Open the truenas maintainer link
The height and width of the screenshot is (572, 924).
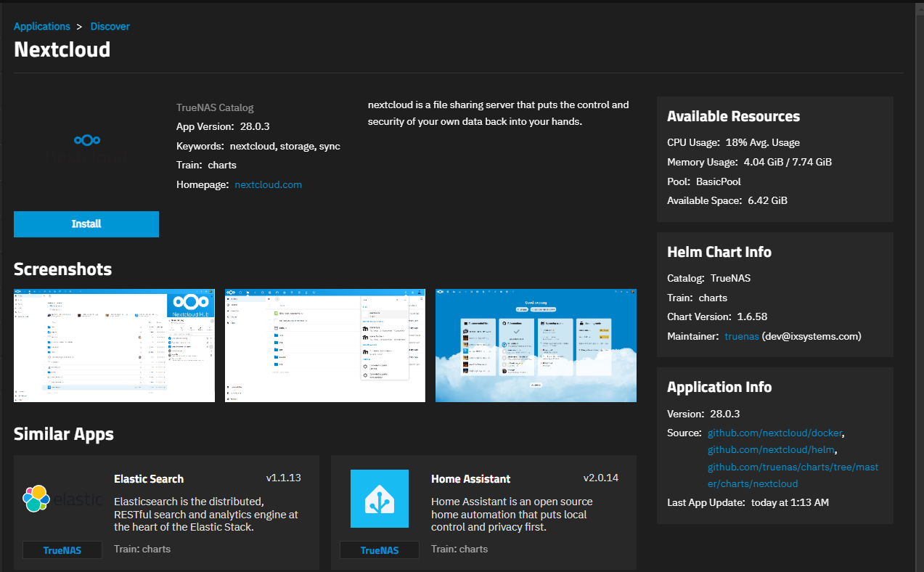pyautogui.click(x=742, y=336)
